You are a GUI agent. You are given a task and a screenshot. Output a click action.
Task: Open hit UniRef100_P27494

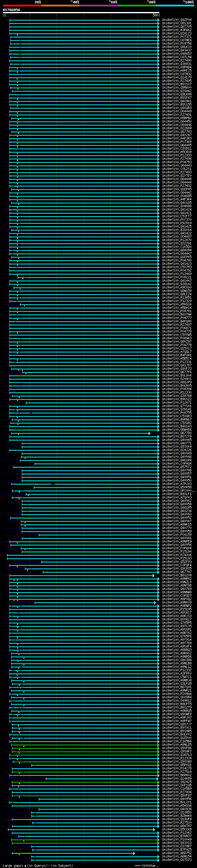point(177,792)
